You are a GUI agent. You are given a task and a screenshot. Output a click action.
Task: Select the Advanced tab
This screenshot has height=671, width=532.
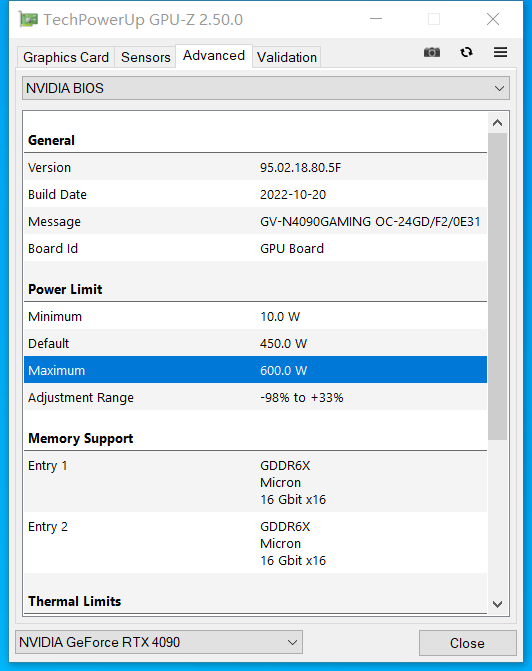tap(214, 56)
